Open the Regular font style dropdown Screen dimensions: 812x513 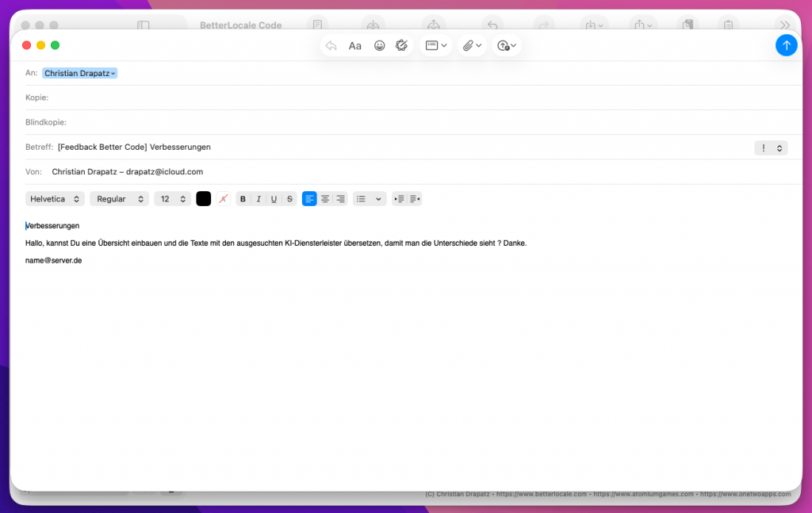119,199
